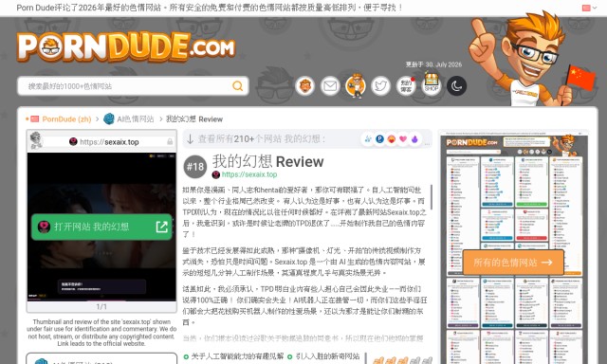Image resolution: width=607 pixels, height=364 pixels.
Task: Click the purple flame site icon
Action: pos(414,138)
